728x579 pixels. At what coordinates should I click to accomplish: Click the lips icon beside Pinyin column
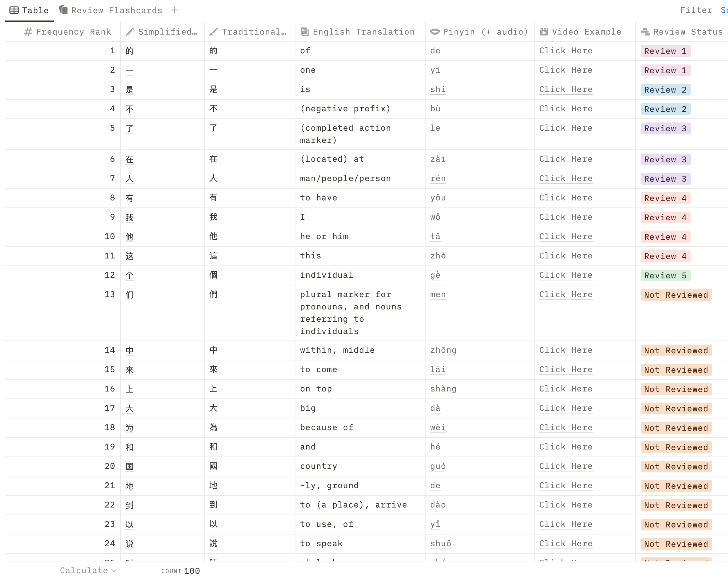(435, 32)
